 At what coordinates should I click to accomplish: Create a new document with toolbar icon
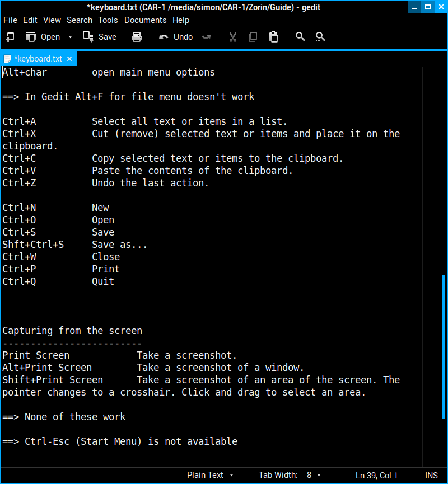[10, 37]
